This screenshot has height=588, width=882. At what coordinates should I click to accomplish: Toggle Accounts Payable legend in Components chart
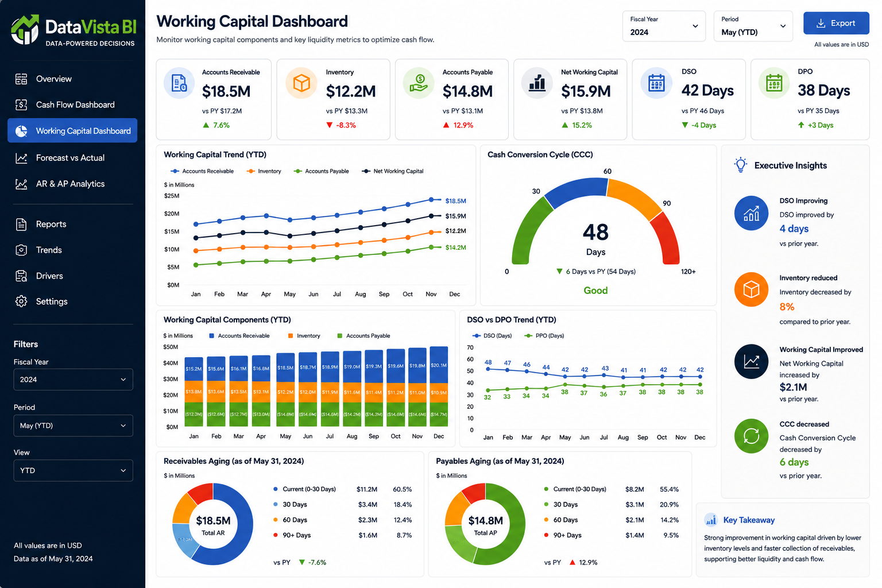point(363,335)
